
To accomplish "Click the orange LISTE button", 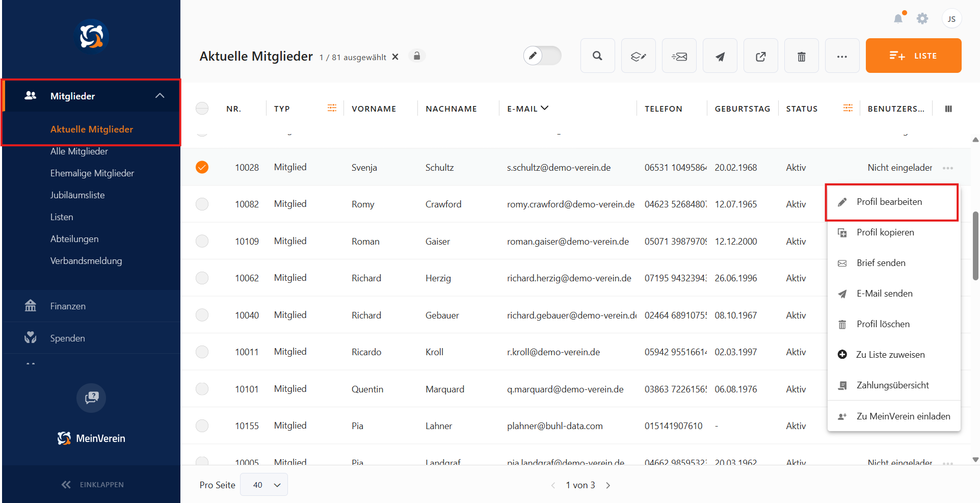I will pos(913,56).
